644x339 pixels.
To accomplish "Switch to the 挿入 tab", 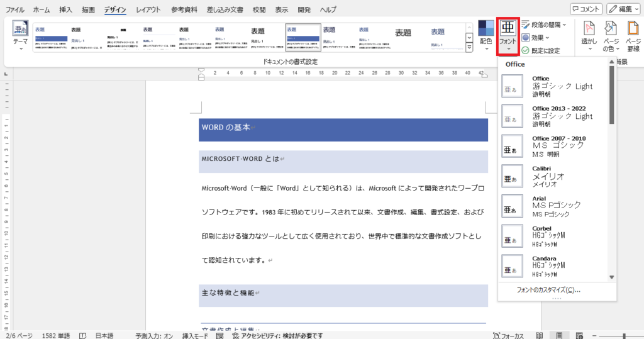I will [65, 9].
